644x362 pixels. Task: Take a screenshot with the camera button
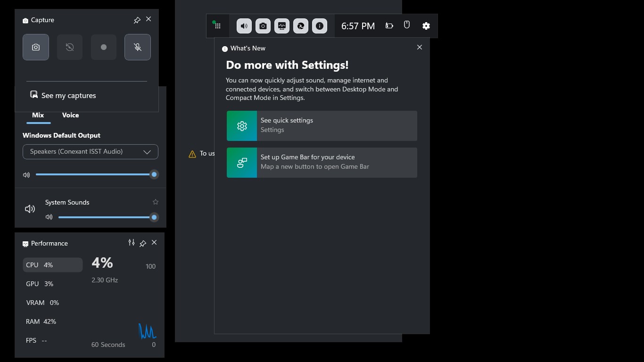(x=36, y=47)
